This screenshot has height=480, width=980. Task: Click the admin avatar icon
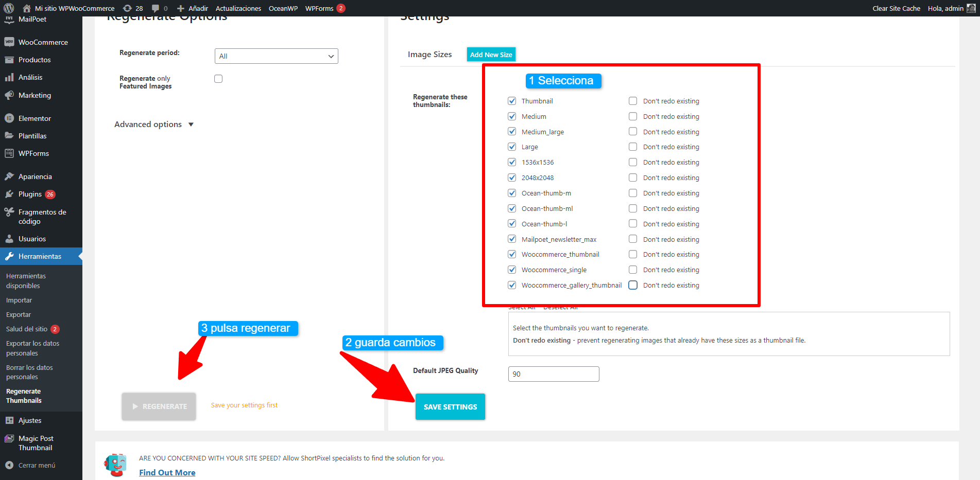point(971,8)
